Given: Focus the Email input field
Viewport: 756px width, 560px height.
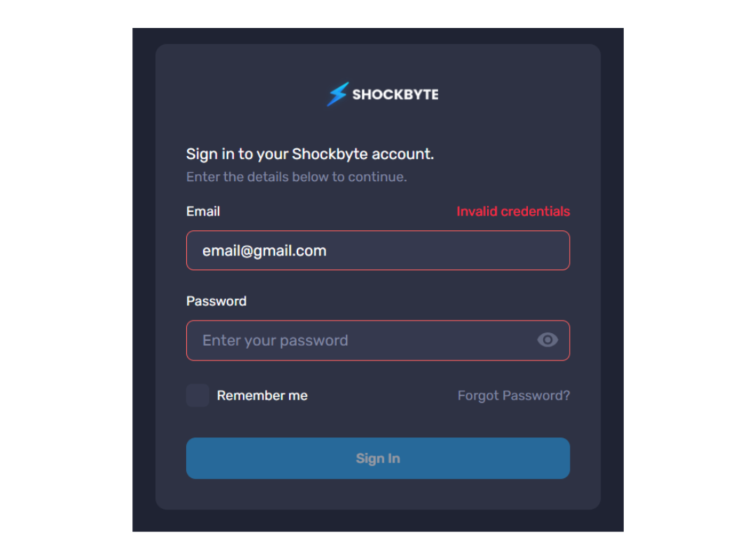Looking at the screenshot, I should pos(378,251).
